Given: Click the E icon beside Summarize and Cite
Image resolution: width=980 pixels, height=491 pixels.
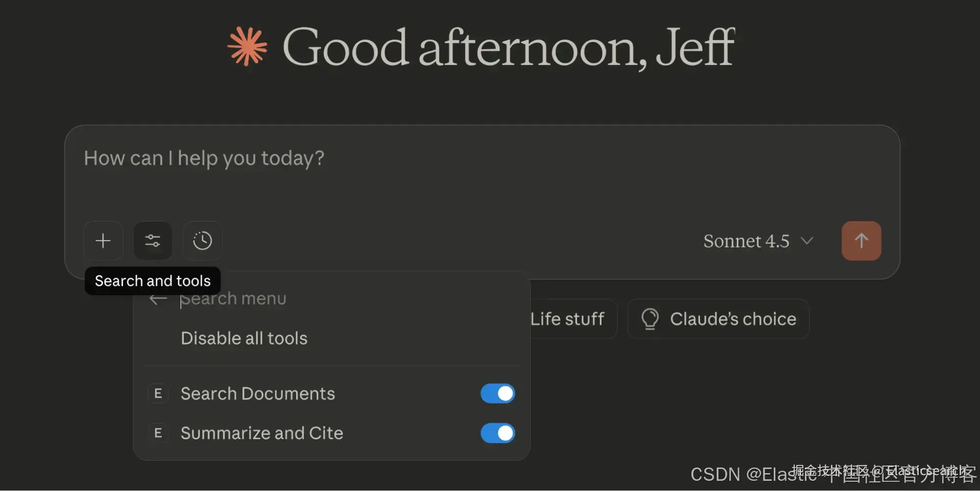Looking at the screenshot, I should pos(158,433).
